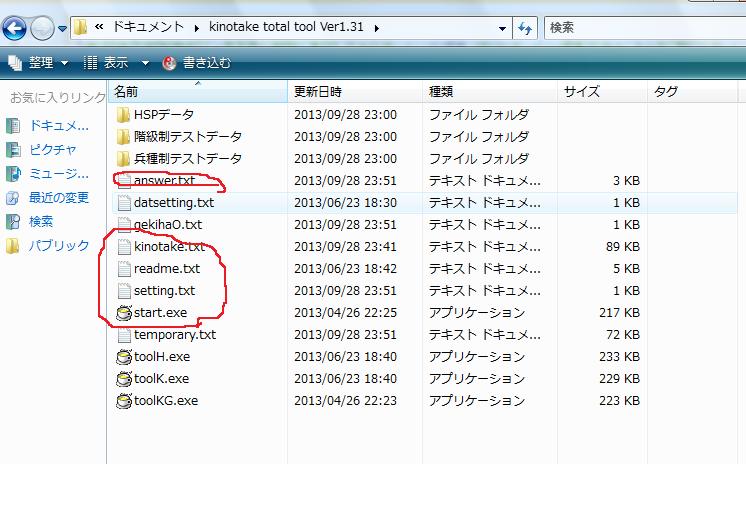Select the gekihaO.txt file icon
The height and width of the screenshot is (512, 746).
coord(124,225)
